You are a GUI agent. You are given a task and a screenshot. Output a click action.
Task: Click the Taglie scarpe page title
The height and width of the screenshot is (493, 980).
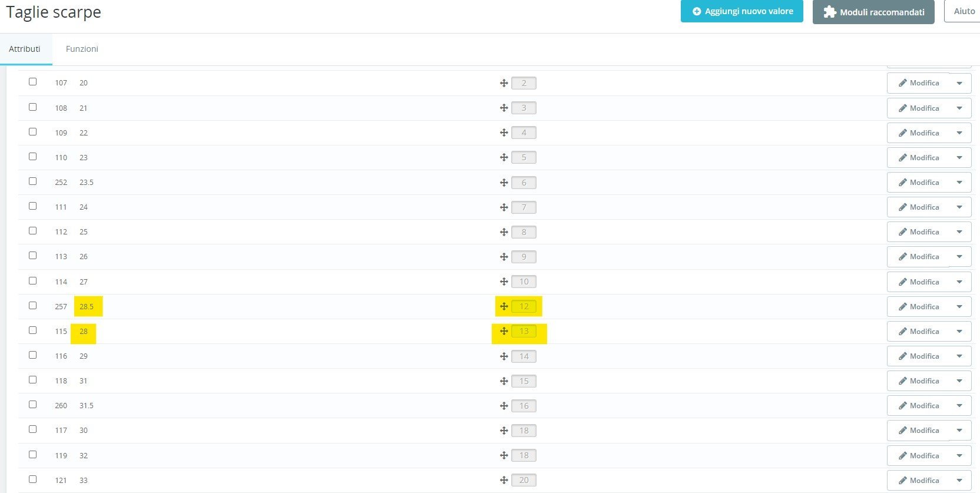pyautogui.click(x=54, y=12)
